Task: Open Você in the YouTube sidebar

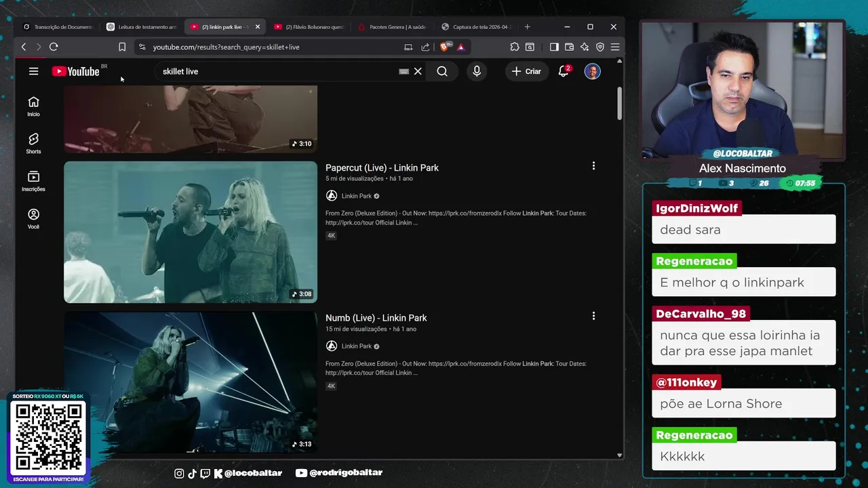Action: (x=33, y=218)
